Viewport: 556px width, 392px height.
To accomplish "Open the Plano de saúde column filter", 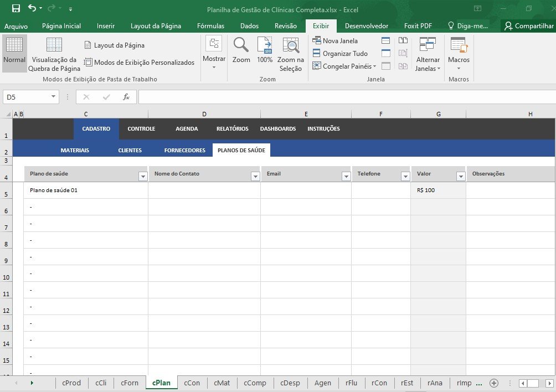I will [x=143, y=177].
